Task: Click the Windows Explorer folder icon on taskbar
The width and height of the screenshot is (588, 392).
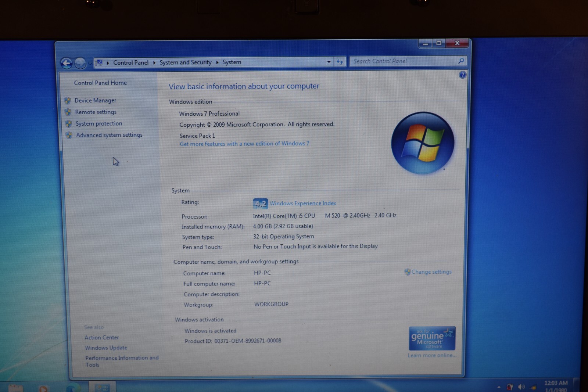Action: pos(16,388)
